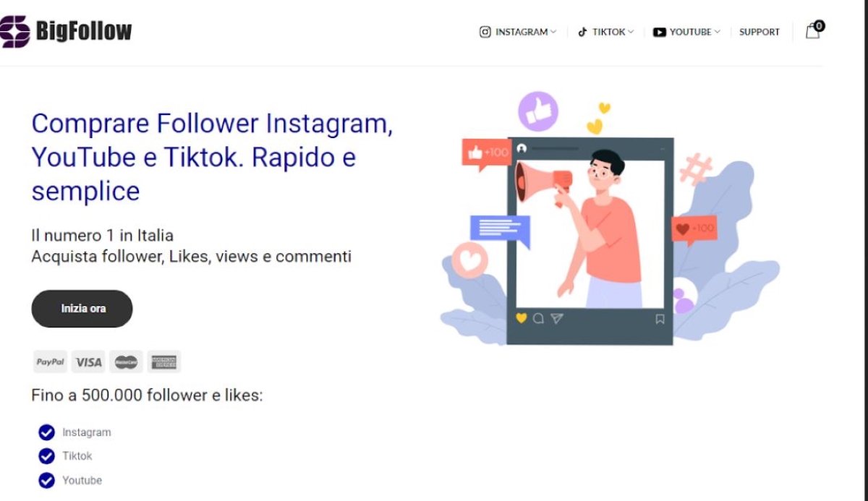The image size is (868, 501).
Task: Click the comment bubble icon on post frame
Action: coord(538,318)
